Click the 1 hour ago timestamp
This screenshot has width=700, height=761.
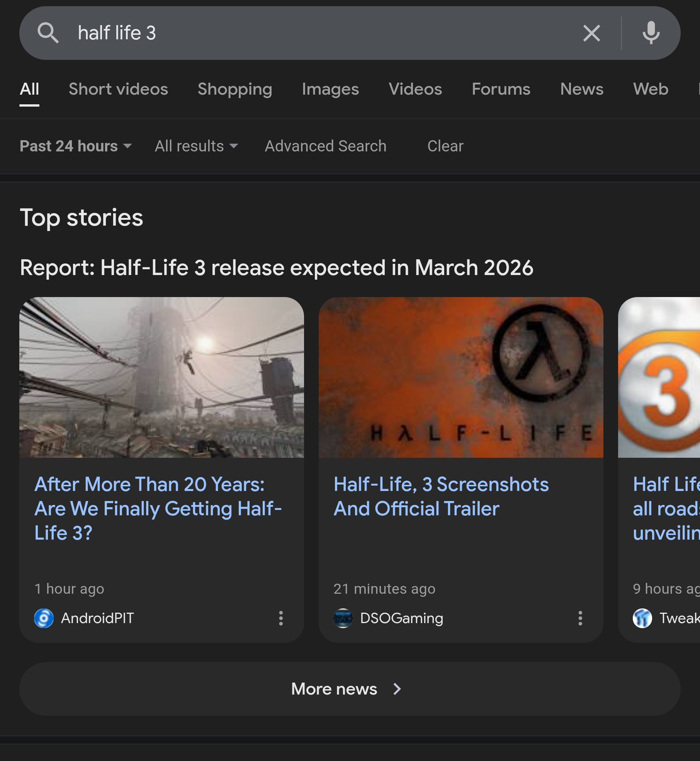pyautogui.click(x=69, y=589)
